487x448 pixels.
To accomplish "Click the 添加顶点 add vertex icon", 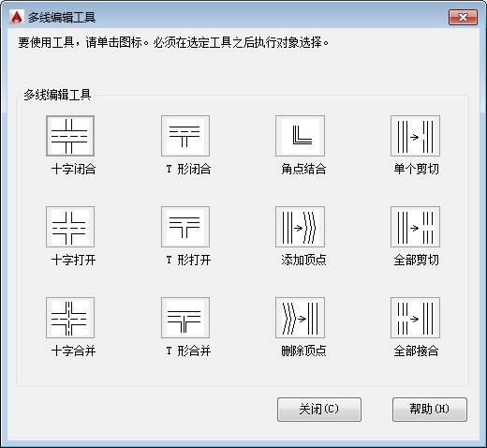I will (301, 227).
